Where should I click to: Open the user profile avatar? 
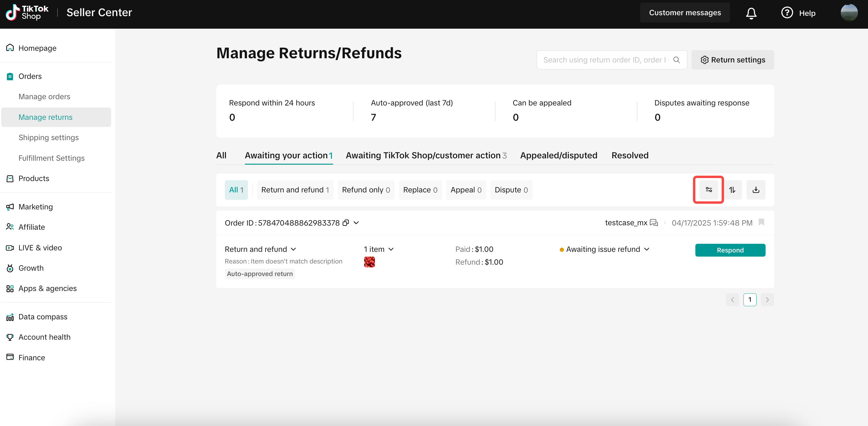coord(849,13)
